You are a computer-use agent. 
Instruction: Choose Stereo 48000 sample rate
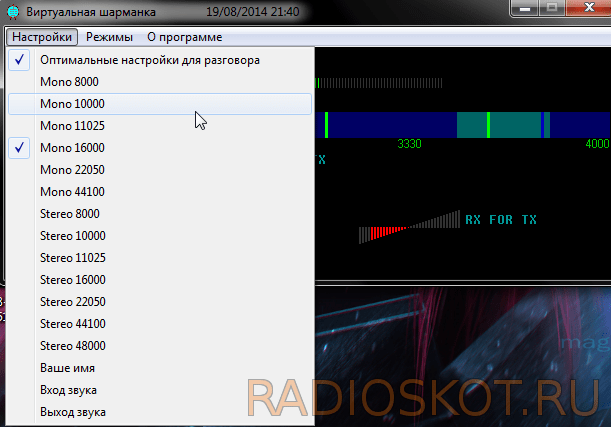click(160, 346)
